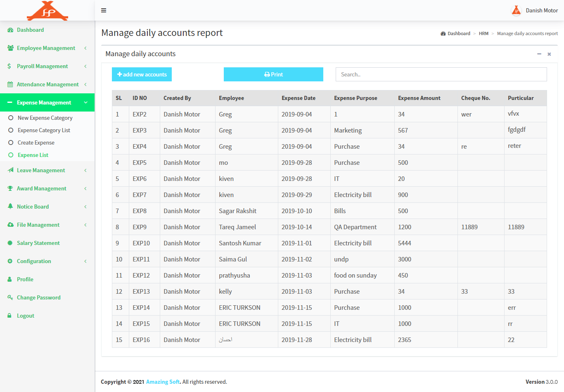The width and height of the screenshot is (564, 392).
Task: Click the Attendance Management calendar icon
Action: 10,84
